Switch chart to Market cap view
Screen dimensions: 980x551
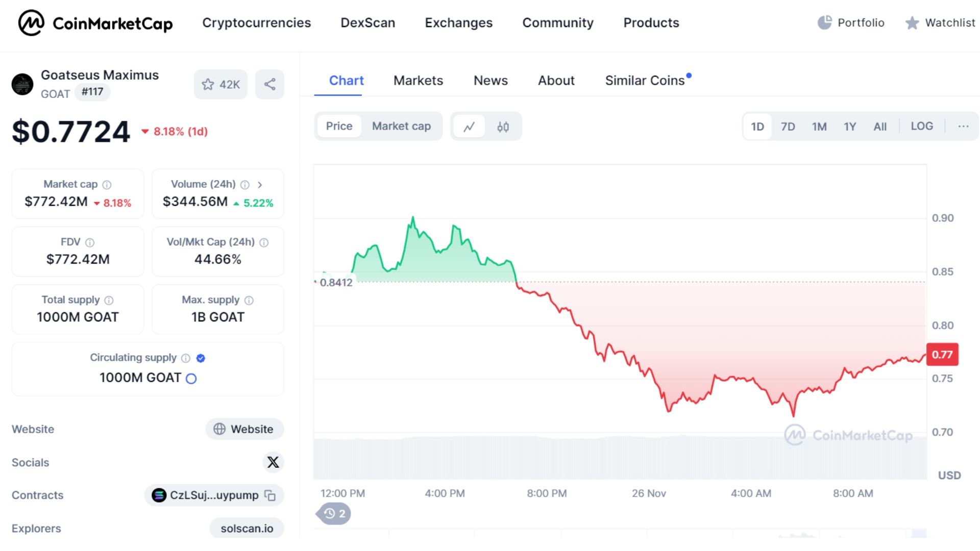[401, 126]
